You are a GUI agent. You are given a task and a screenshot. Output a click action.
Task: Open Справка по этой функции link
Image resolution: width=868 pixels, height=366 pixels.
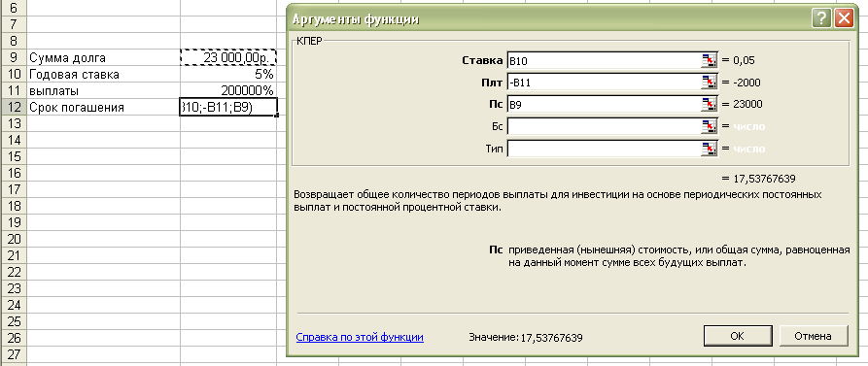point(360,336)
